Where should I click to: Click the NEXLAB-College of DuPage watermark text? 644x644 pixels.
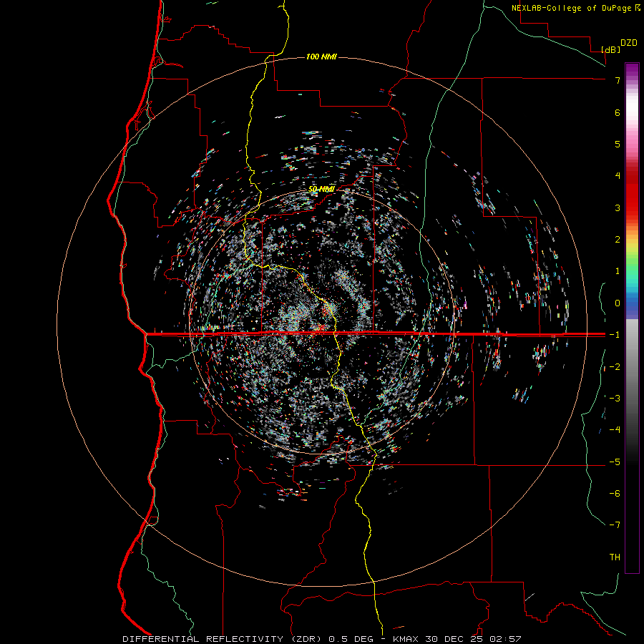pos(572,8)
